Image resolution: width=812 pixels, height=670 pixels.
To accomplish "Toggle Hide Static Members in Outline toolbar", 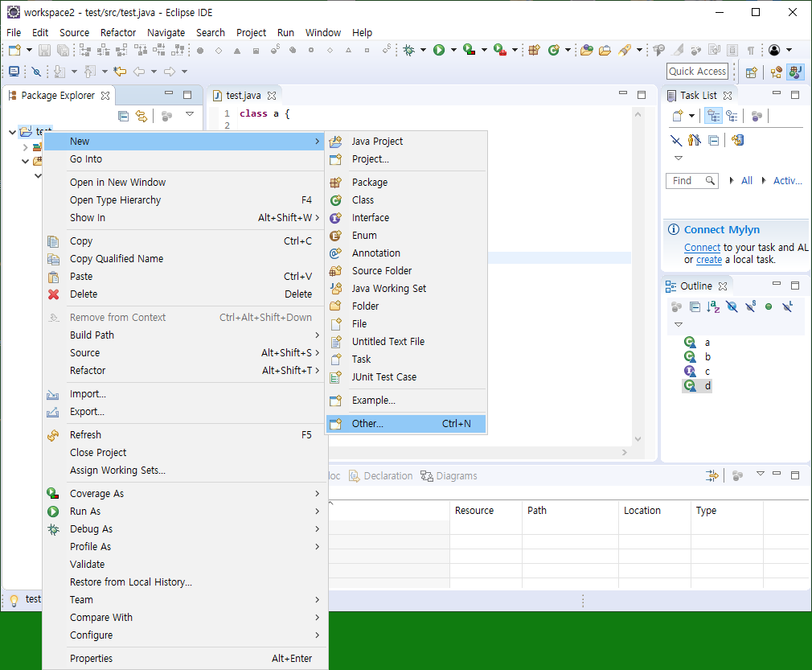I will [750, 306].
